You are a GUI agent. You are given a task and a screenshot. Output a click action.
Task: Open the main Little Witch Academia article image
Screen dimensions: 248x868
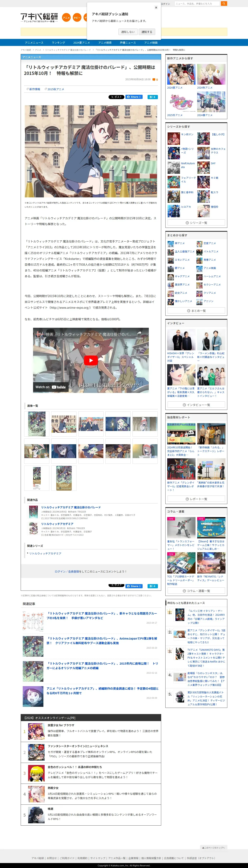(91, 151)
